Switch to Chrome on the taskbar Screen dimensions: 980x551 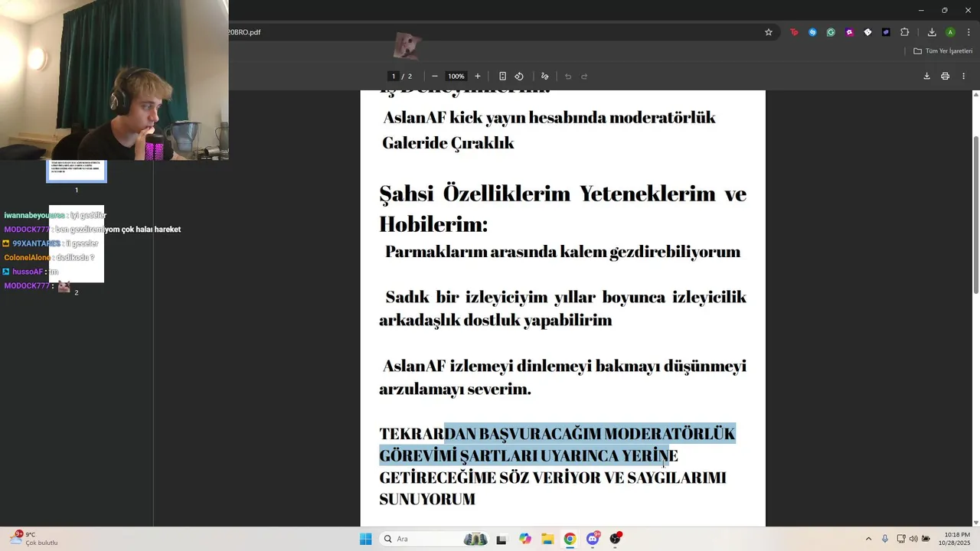pos(570,539)
